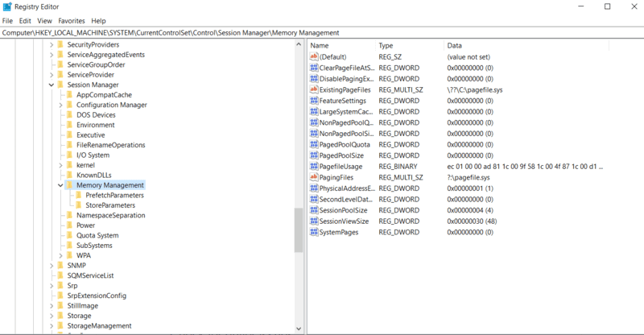Collapse the Memory Management tree node
This screenshot has height=335, width=644.
tap(60, 185)
